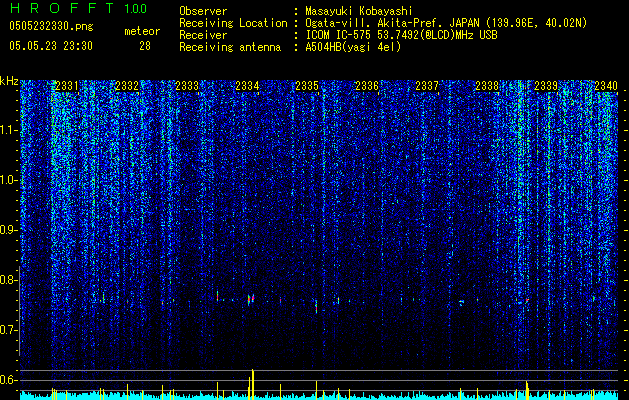Click the kHz axis unit label
Screen dimensions: 629x400
coord(9,81)
